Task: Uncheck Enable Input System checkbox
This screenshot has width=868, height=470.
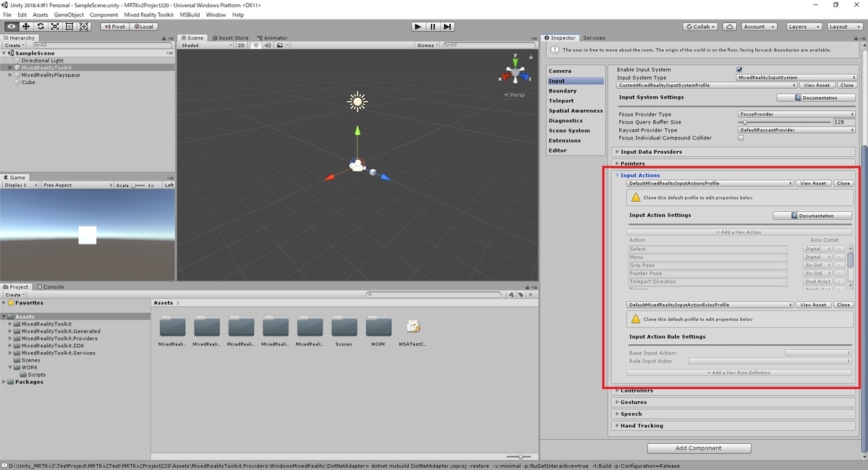Action: tap(739, 69)
